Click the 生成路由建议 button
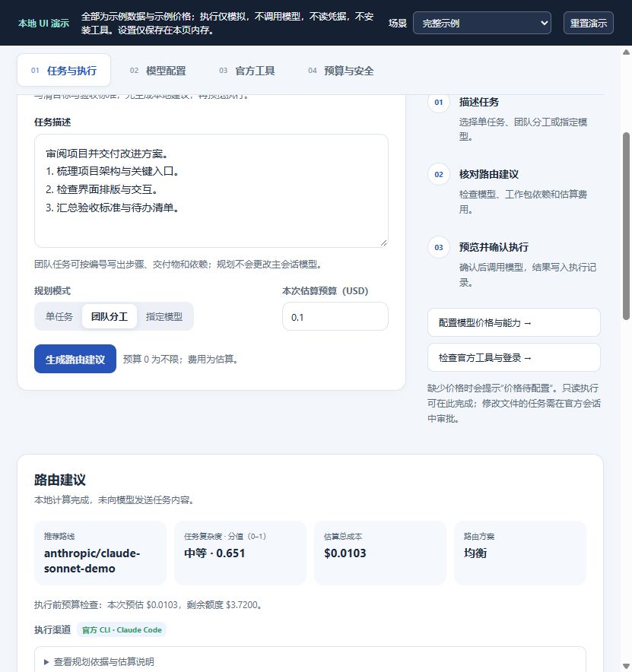The width and height of the screenshot is (632, 672). pyautogui.click(x=75, y=359)
